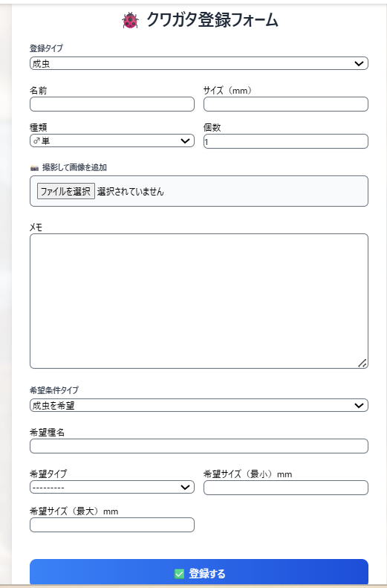Click the ファイルを選択 button
This screenshot has width=387, height=588.
point(66,191)
